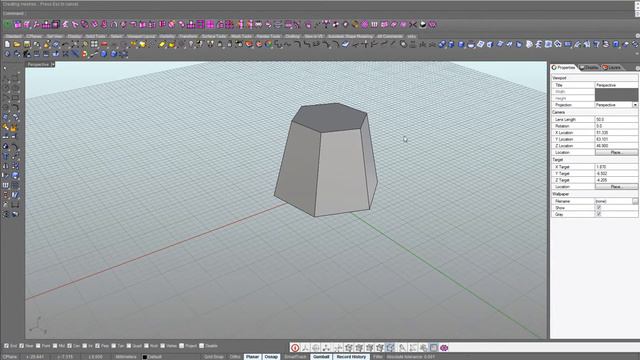Enable the Knot object snap checkbox
The height and width of the screenshot is (360, 640).
point(146,346)
